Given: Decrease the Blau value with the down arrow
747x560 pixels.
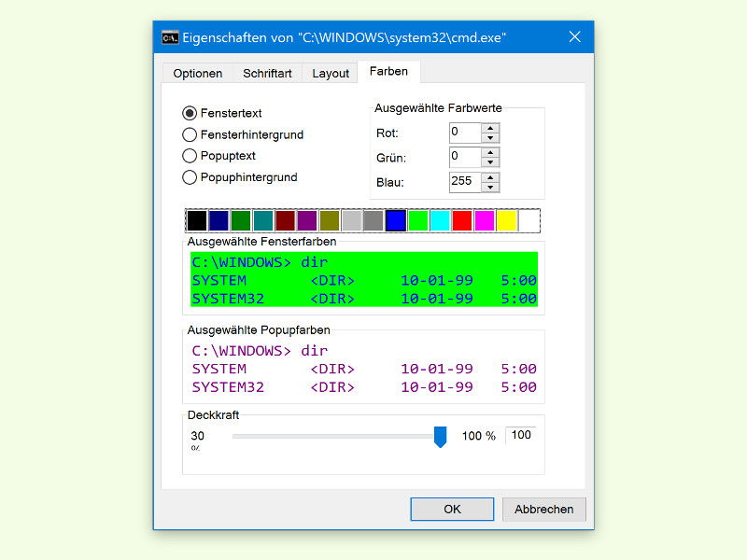Looking at the screenshot, I should pos(490,188).
